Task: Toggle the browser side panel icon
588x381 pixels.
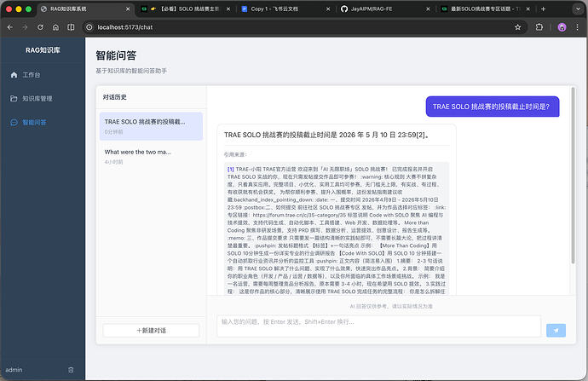Action: click(x=71, y=27)
